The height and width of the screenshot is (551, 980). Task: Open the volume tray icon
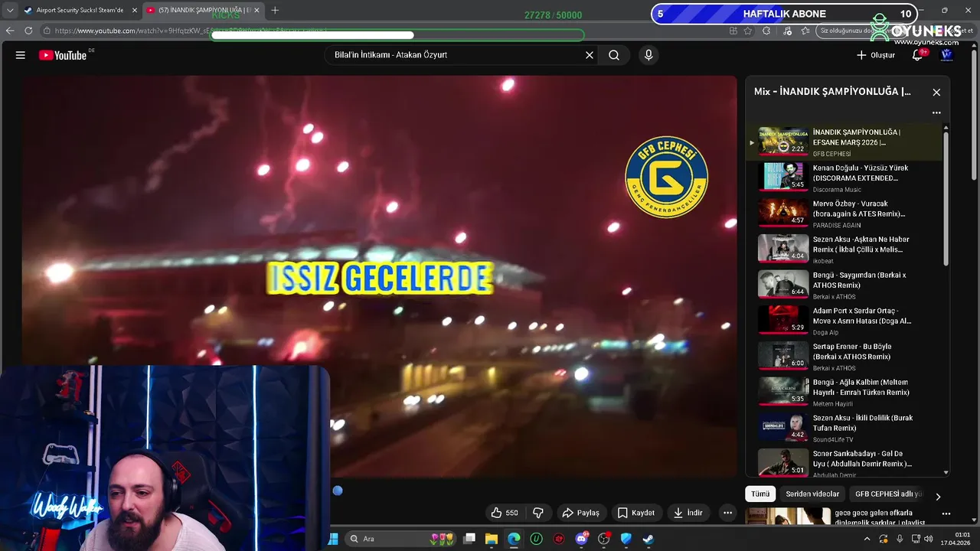929,539
